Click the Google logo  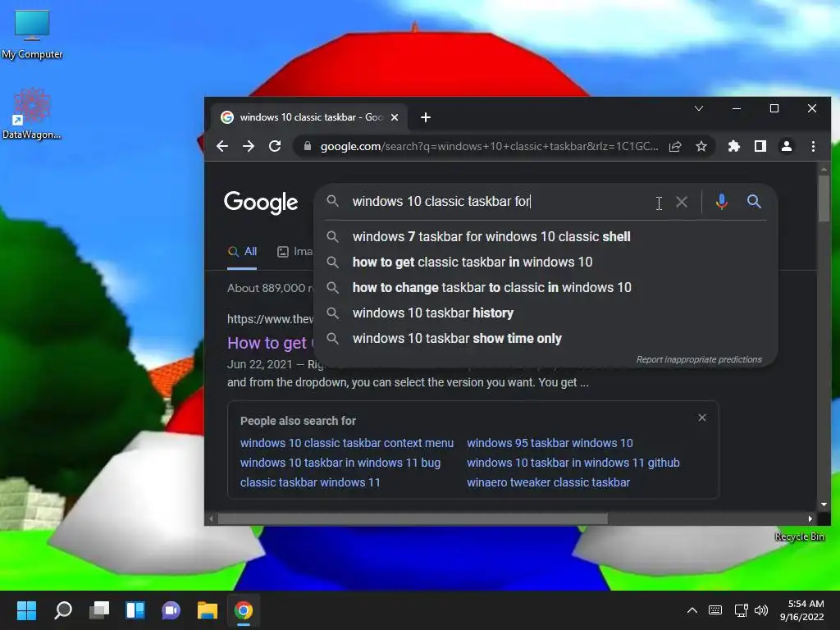(x=261, y=203)
